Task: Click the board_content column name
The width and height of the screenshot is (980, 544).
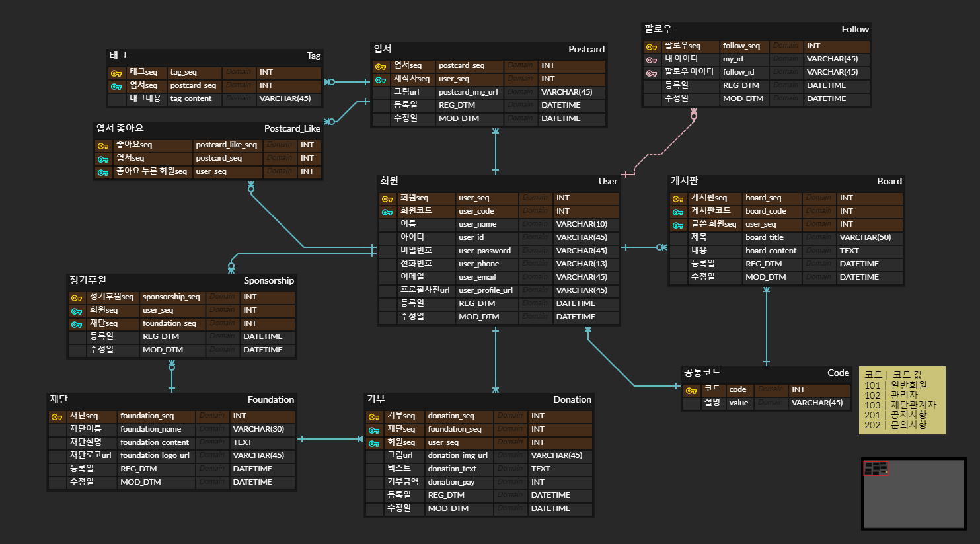Action: click(771, 251)
